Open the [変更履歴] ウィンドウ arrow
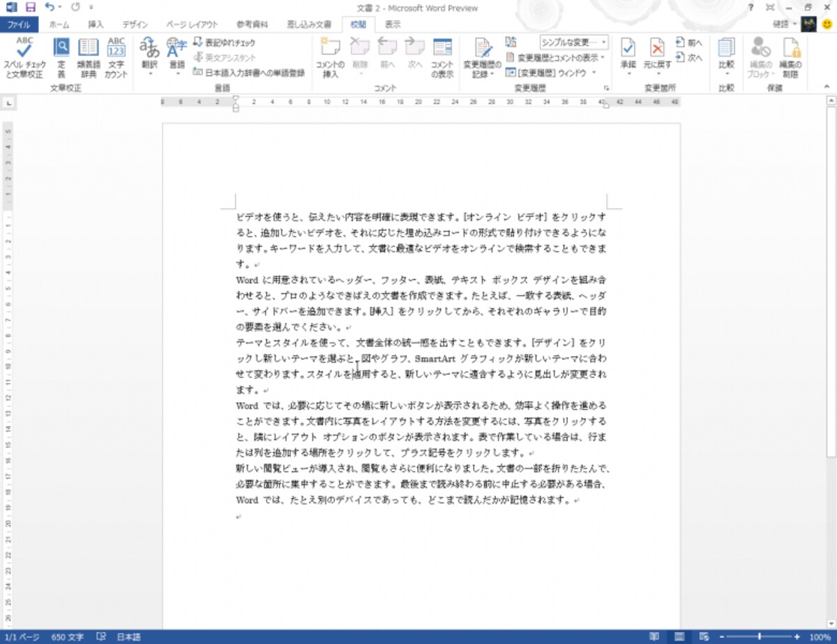The height and width of the screenshot is (644, 837). 594,72
